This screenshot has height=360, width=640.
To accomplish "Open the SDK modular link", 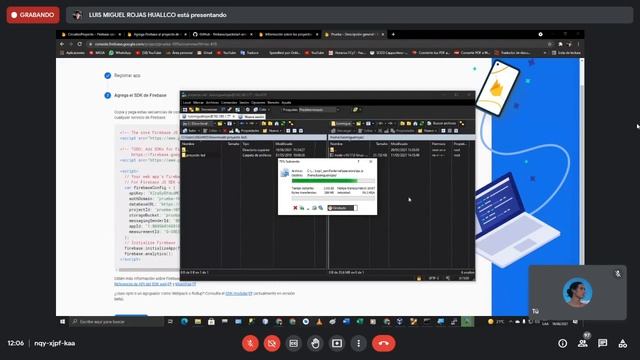I will pyautogui.click(x=239, y=293).
